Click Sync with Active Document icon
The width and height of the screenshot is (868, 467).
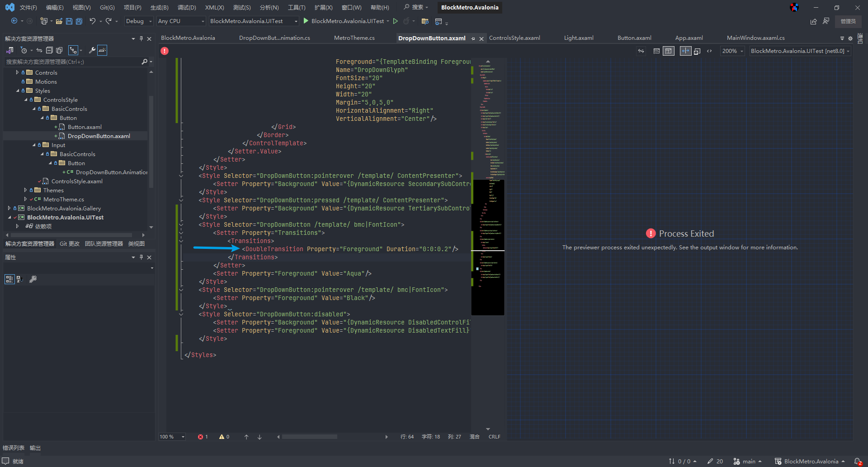pos(39,50)
